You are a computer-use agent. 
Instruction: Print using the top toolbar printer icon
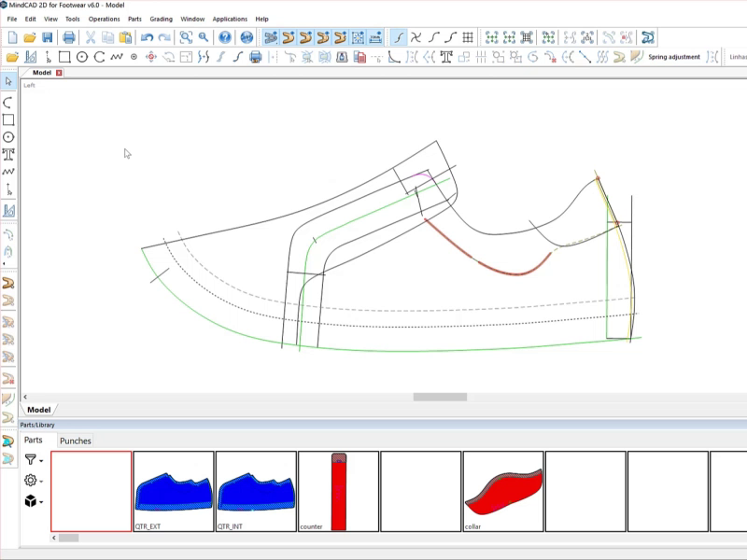(69, 37)
